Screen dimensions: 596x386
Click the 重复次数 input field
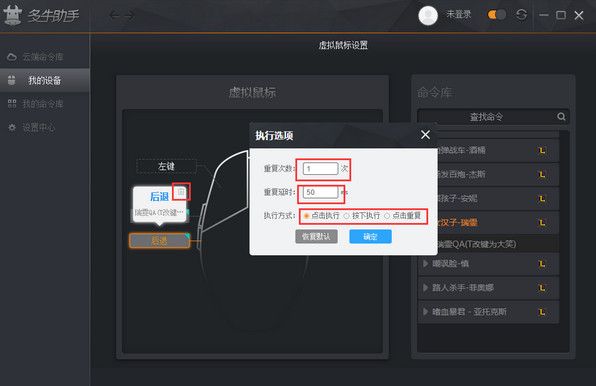[320, 169]
